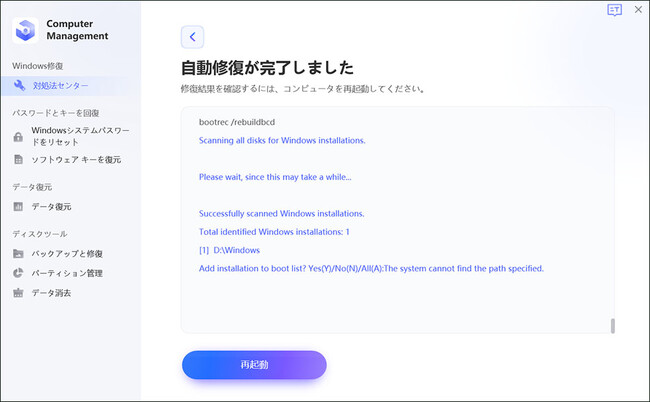Open データ復元 from the sidebar
Image resolution: width=650 pixels, height=402 pixels.
click(52, 207)
